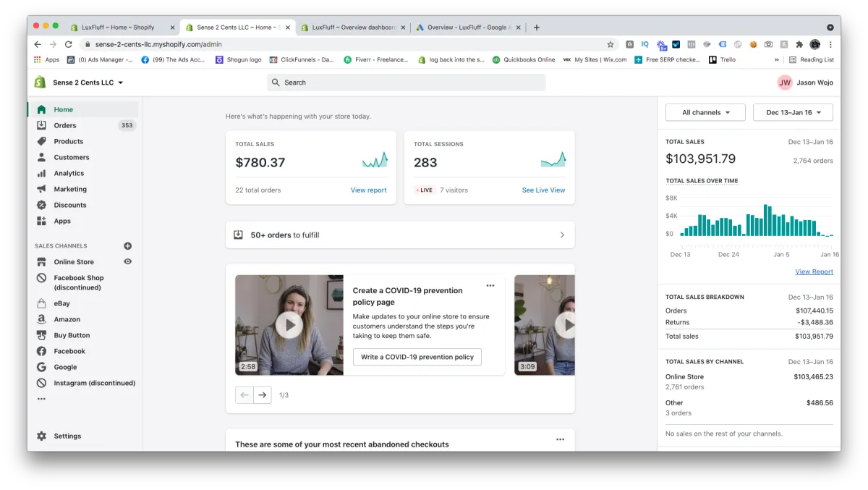Click the browser address bar URL
This screenshot has width=868, height=490.
158,44
